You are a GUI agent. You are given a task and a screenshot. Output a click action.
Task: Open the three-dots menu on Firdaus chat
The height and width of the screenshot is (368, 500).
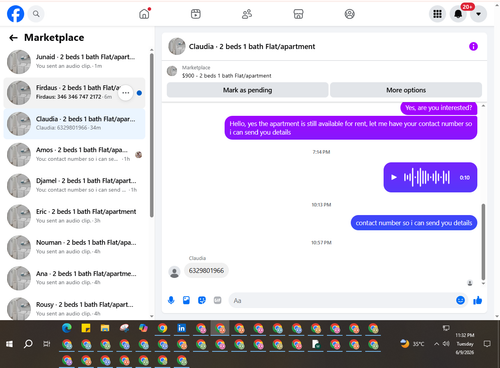(x=126, y=93)
